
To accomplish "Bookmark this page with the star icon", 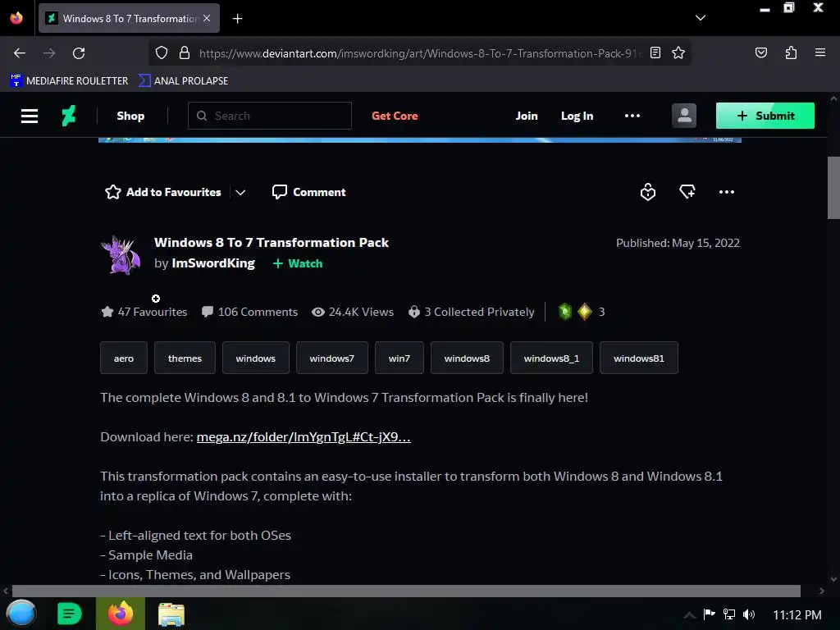I will (x=678, y=52).
